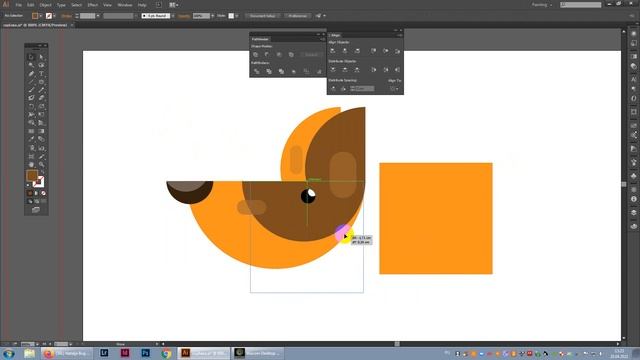This screenshot has height=360, width=640.
Task: Select the Rotate tool
Action: [31, 107]
